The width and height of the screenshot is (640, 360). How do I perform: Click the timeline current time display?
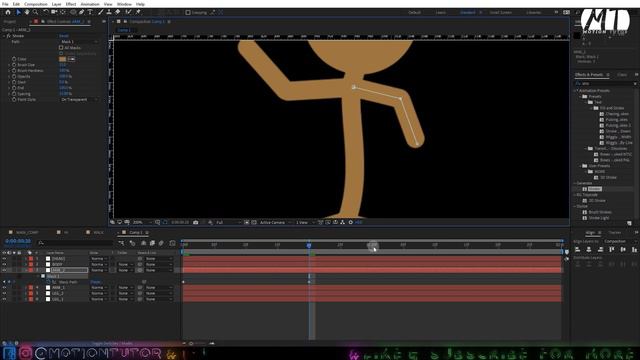[x=18, y=241]
